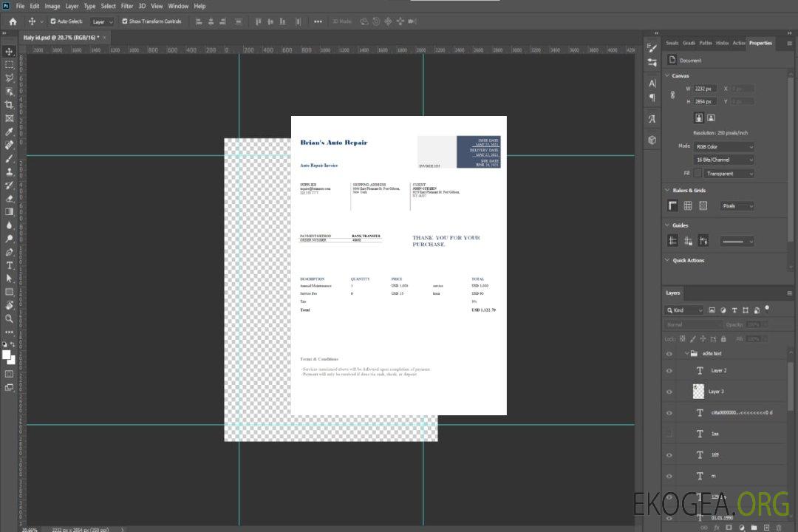Select the Horizontal Type tool
This screenshot has height=532, width=798.
[x=9, y=265]
